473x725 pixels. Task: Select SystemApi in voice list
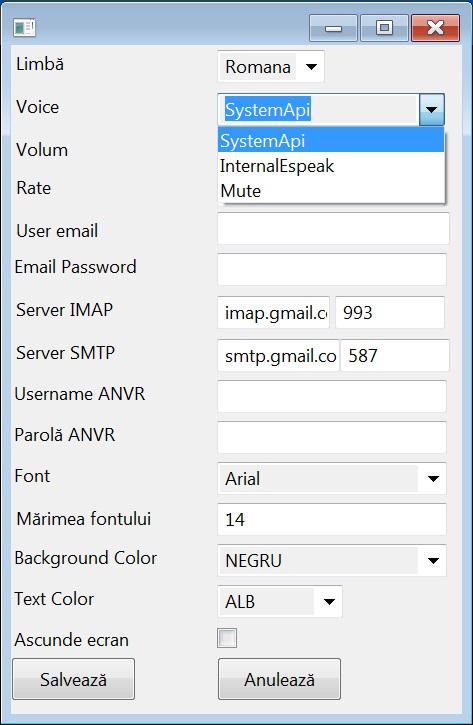point(331,141)
